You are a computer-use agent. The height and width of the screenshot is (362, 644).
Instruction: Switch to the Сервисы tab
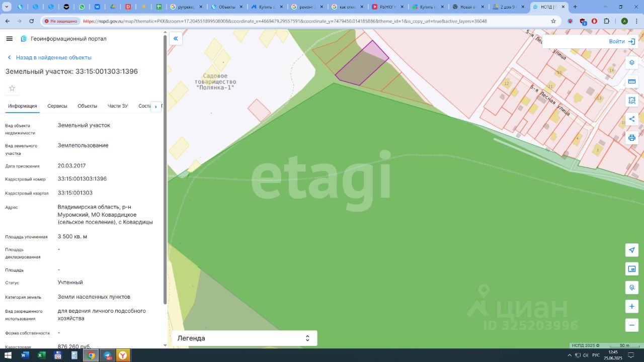pos(57,106)
